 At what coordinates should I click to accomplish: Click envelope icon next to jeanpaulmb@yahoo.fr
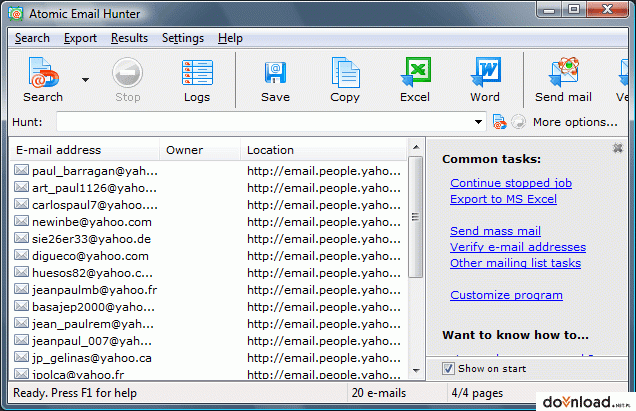click(21, 289)
